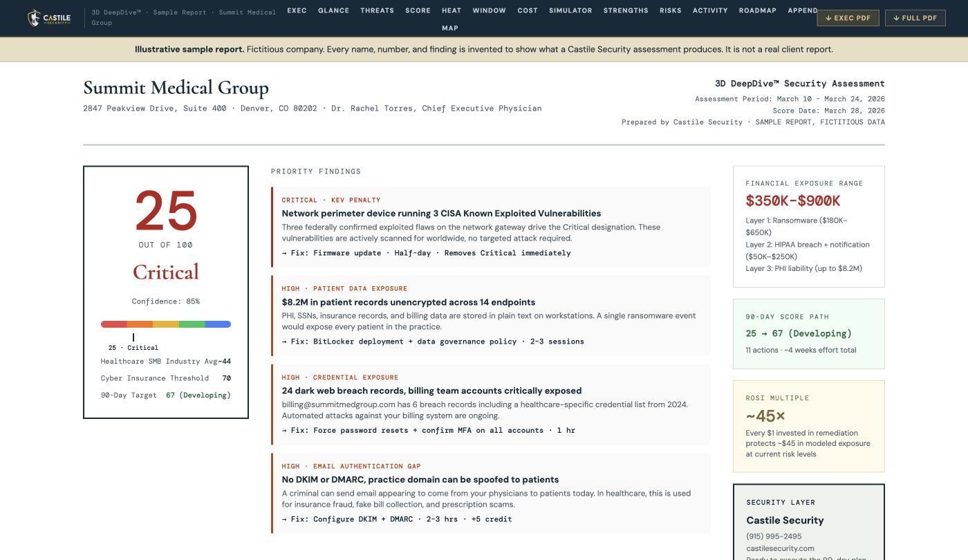Jump to the STRENGTHS section
The height and width of the screenshot is (560, 968).
pos(626,10)
